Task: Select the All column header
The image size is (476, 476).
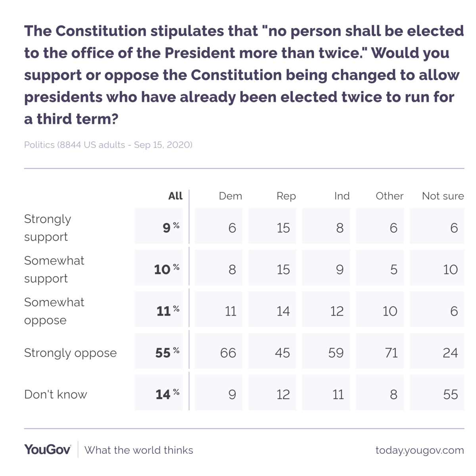Action: [x=175, y=196]
